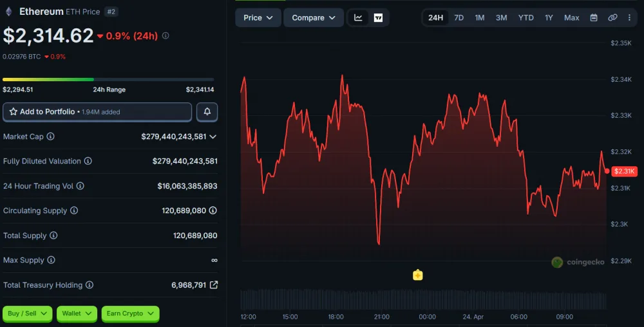644x327 pixels.
Task: Click the price alert bell icon
Action: (207, 111)
